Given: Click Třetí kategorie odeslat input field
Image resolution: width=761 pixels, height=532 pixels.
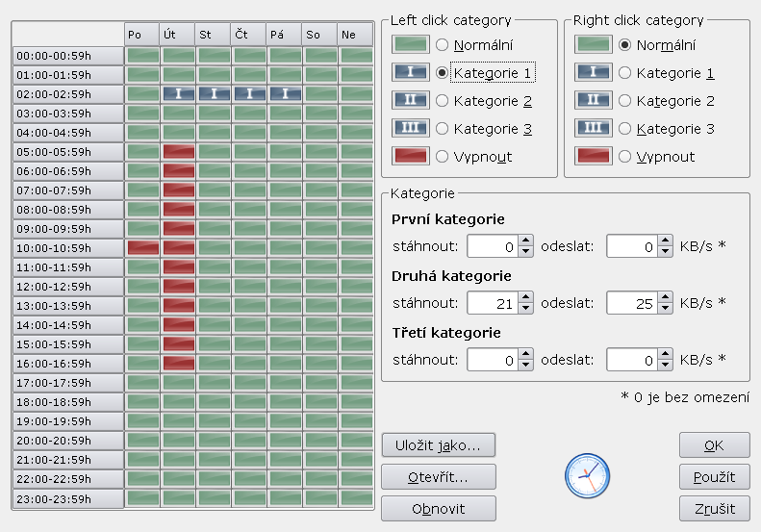Looking at the screenshot, I should click(x=632, y=360).
